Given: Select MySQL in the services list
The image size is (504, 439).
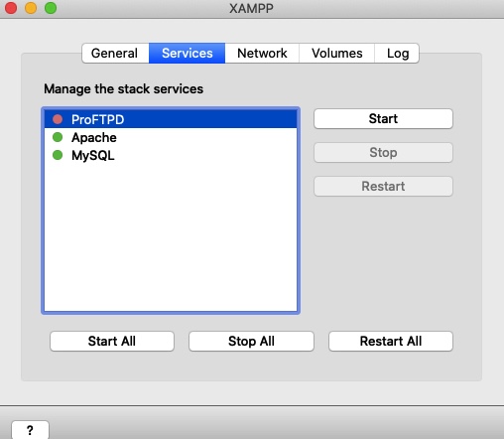Looking at the screenshot, I should coord(171,155).
